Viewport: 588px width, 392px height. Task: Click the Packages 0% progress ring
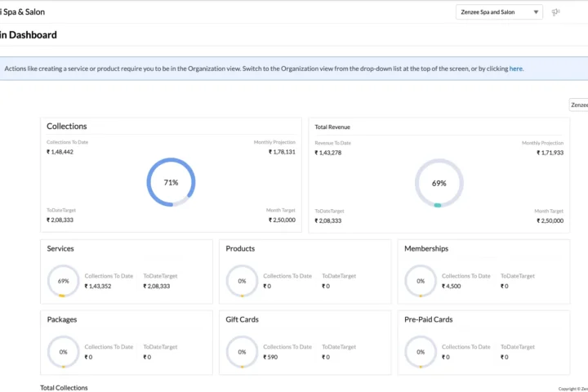point(63,352)
